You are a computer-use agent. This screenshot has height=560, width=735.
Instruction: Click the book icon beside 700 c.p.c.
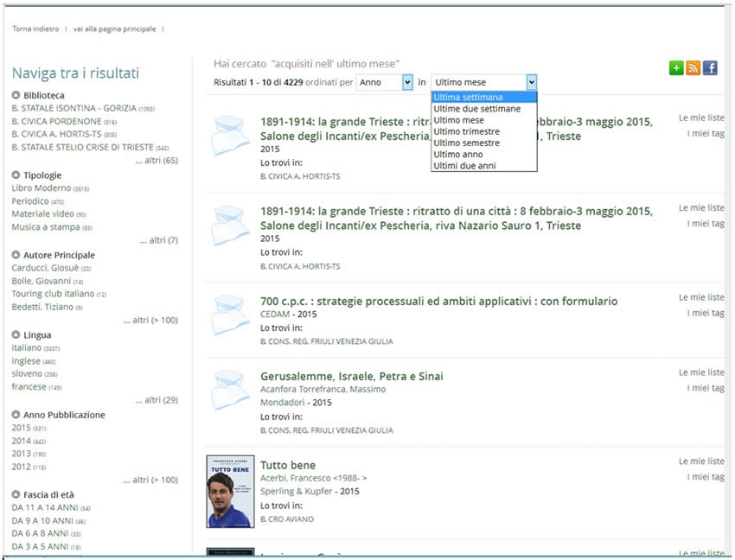point(230,315)
